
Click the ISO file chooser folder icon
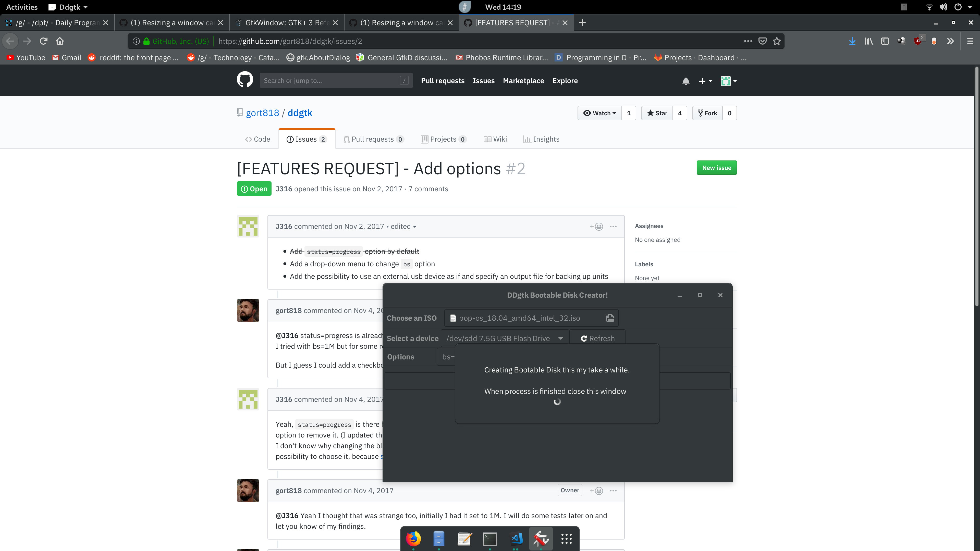click(x=610, y=318)
